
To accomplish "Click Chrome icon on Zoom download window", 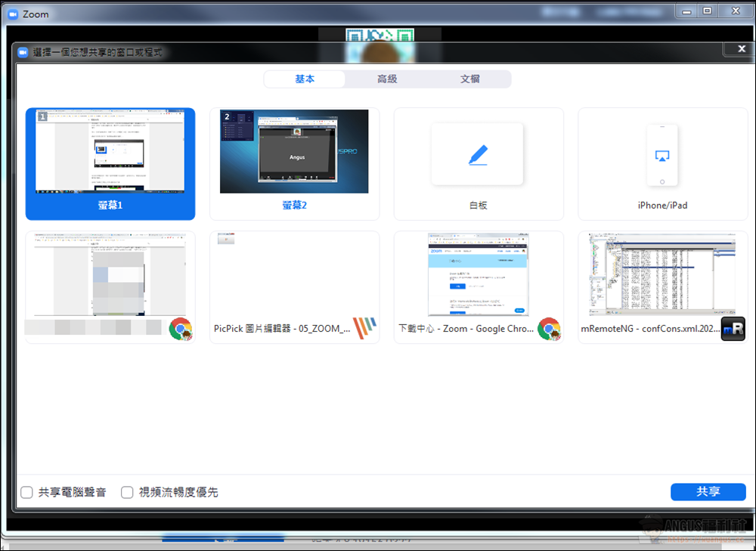I will tap(548, 329).
